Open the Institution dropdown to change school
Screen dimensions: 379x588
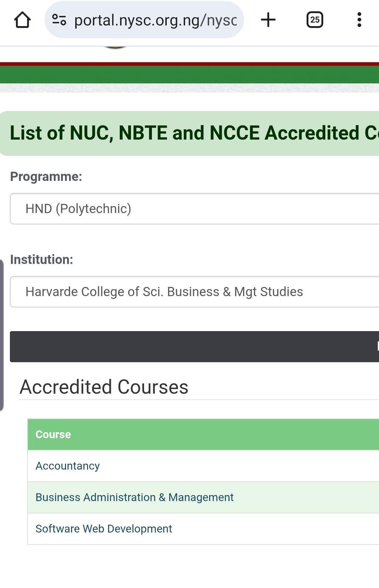(177, 292)
